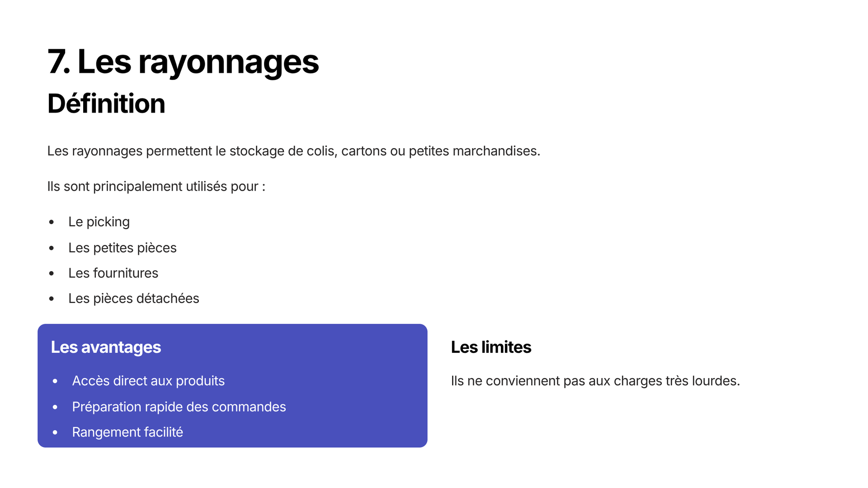Viewport: 868px width, 488px height.
Task: Click the bullet dot before 'Accès direct'
Action: [55, 381]
